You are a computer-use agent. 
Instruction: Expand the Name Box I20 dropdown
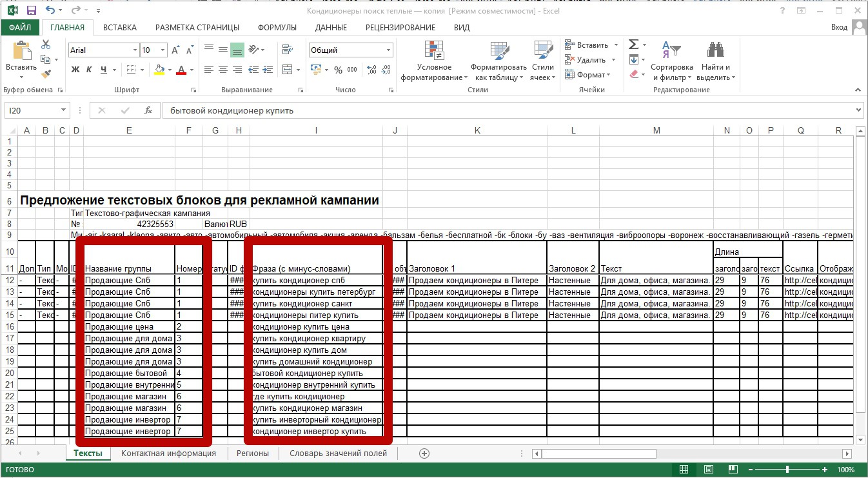[x=63, y=110]
